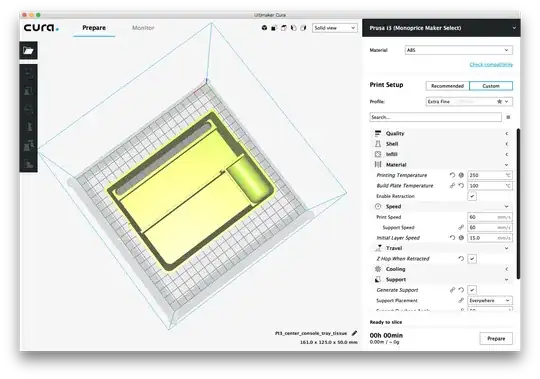Image resolution: width=540 pixels, height=379 pixels.
Task: Click the Printing Temperature value field
Action: point(490,175)
